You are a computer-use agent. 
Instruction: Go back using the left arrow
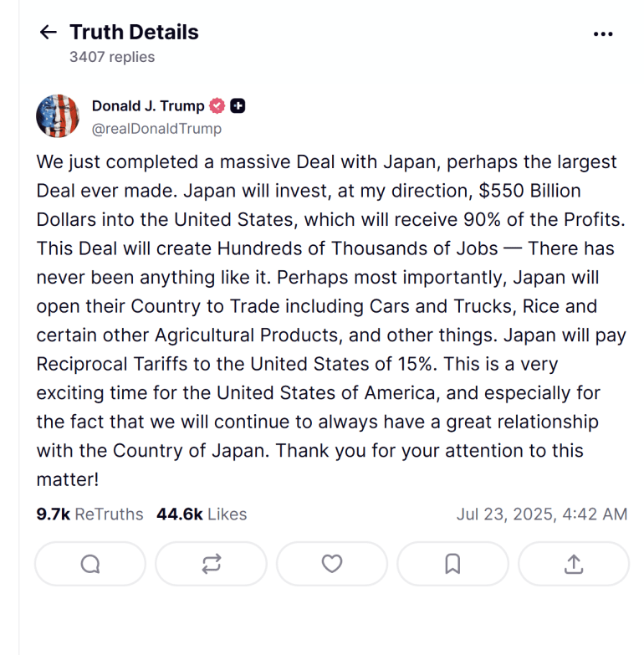(48, 33)
